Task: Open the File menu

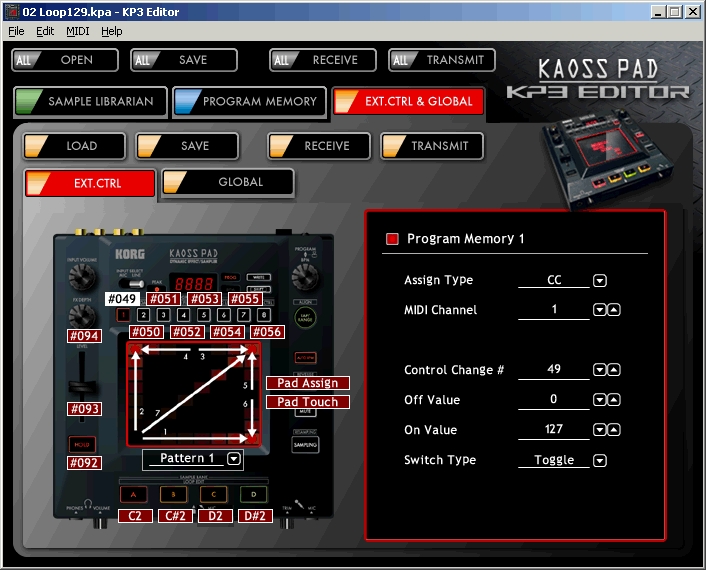Action: click(x=16, y=31)
